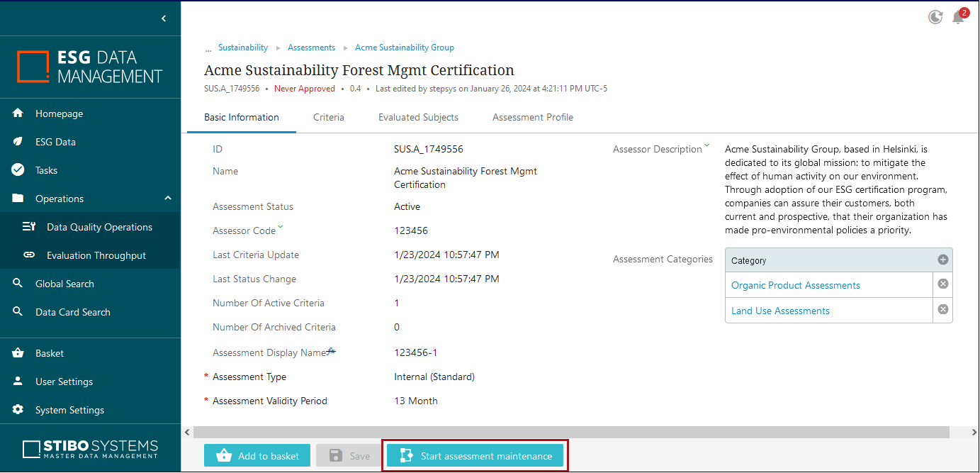The image size is (980, 473).
Task: Click the Save button
Action: tap(349, 456)
